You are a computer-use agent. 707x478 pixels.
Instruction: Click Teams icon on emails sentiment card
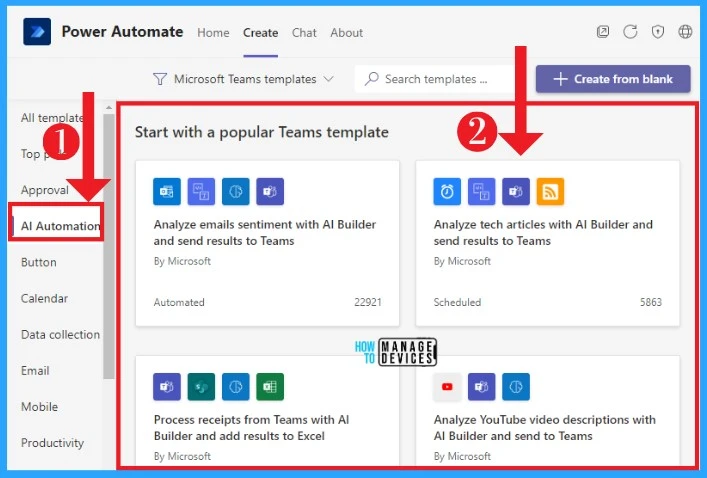270,191
